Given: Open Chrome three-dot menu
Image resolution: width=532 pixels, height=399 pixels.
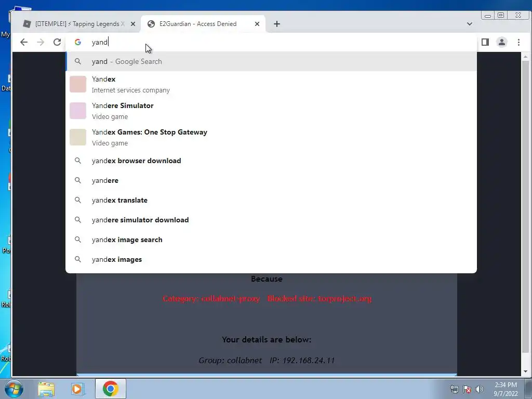Looking at the screenshot, I should click(518, 42).
